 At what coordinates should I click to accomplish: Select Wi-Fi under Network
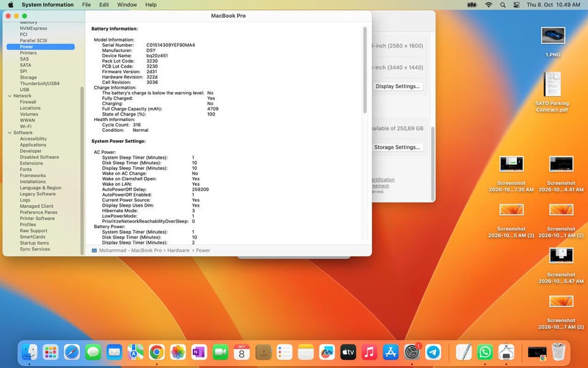[26, 126]
